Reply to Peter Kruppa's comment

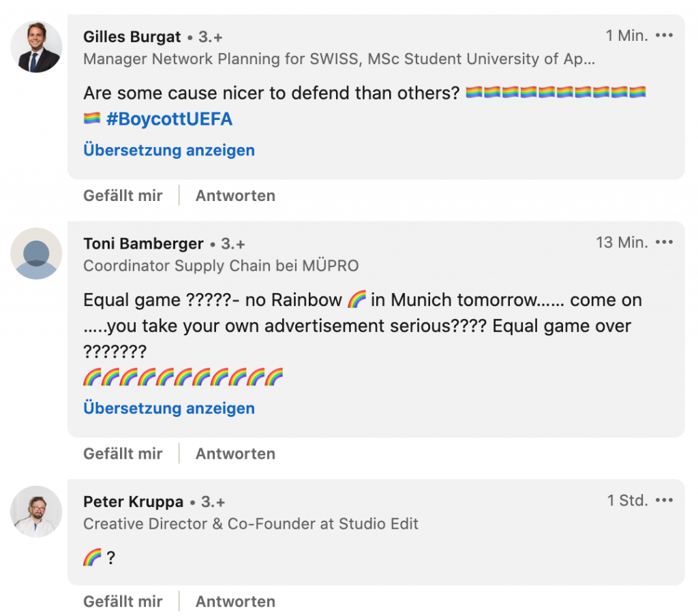(x=235, y=602)
